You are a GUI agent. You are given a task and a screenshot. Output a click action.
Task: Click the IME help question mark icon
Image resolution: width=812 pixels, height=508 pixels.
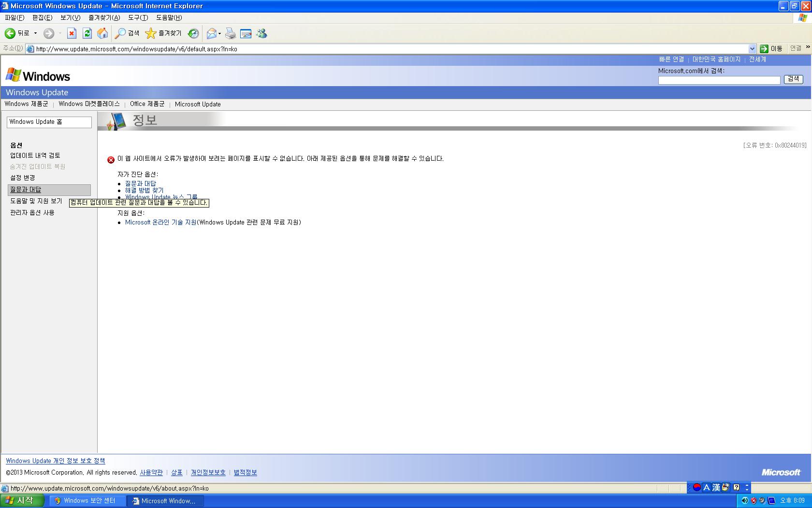point(736,488)
